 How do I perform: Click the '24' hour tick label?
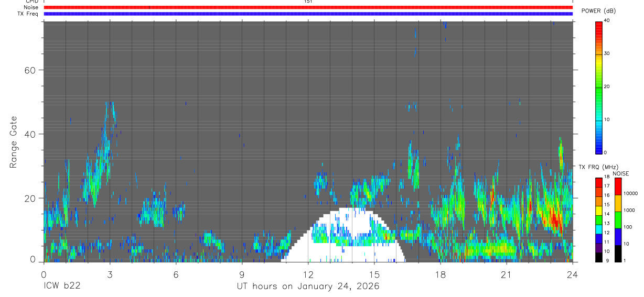(573, 274)
